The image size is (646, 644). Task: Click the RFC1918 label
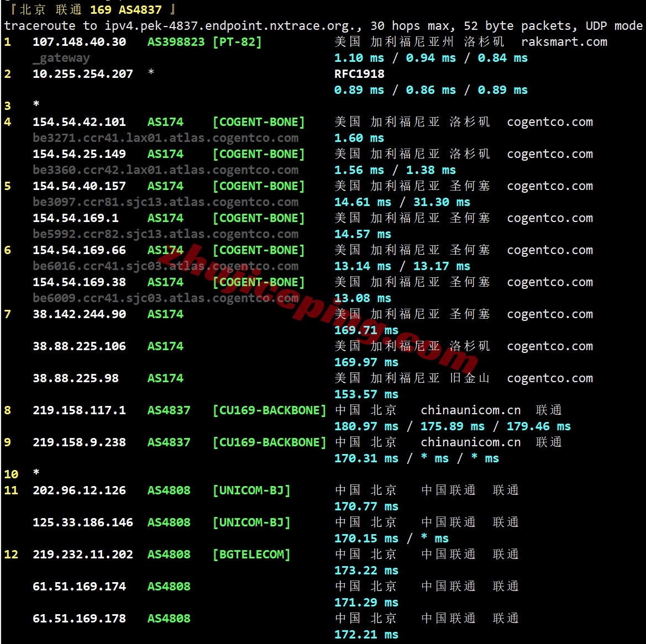point(359,73)
